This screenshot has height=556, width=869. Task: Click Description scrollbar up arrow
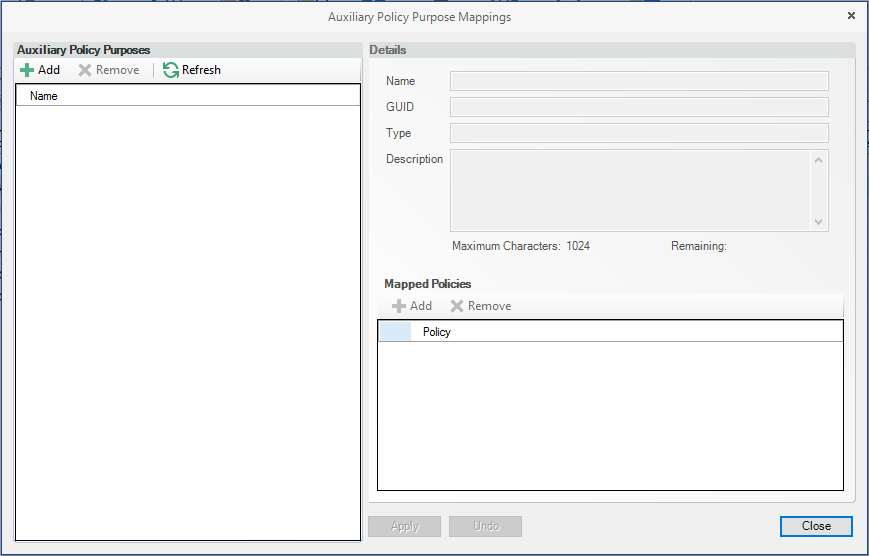819,160
